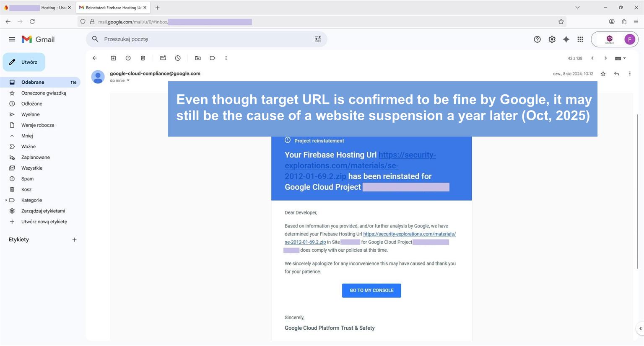Open the Labels icon in toolbar
The width and height of the screenshot is (644, 346).
213,58
